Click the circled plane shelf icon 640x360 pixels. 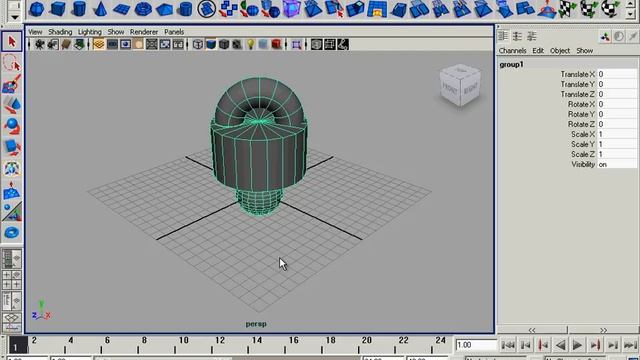[207, 9]
